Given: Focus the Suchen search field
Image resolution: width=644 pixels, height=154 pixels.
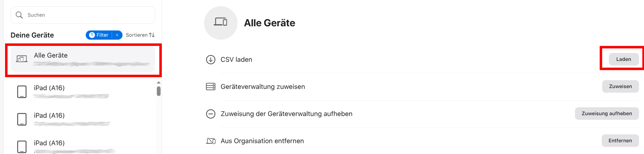Looking at the screenshot, I should pyautogui.click(x=83, y=15).
